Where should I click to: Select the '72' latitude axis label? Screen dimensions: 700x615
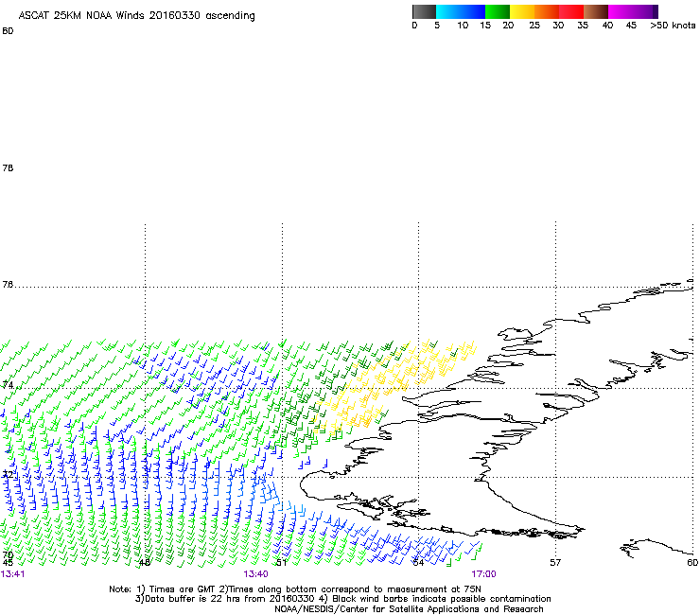click(x=8, y=474)
